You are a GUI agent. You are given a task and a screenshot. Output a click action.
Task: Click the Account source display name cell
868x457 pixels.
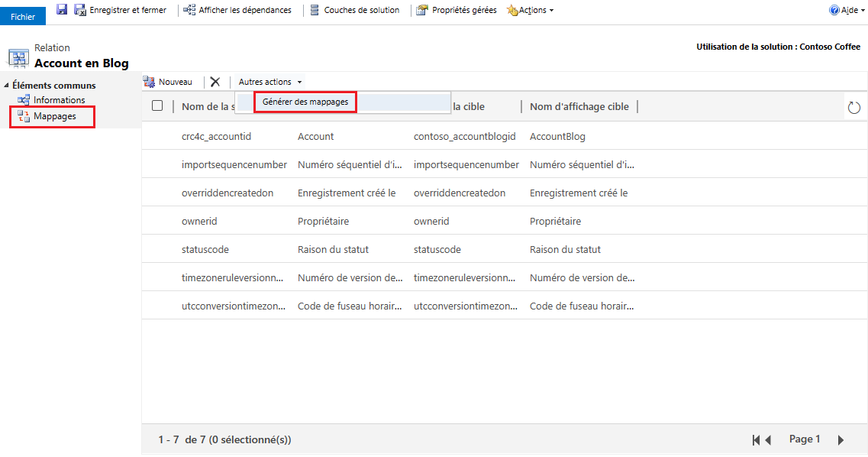(x=315, y=137)
